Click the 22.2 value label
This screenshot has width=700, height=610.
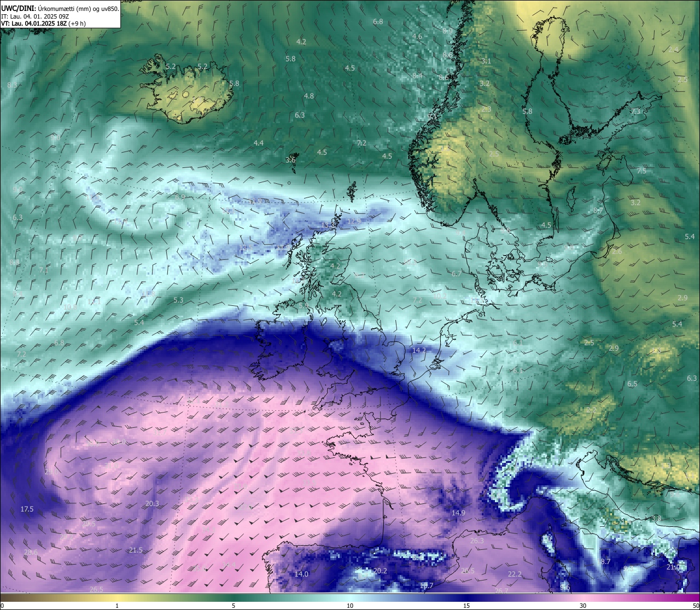515,574
